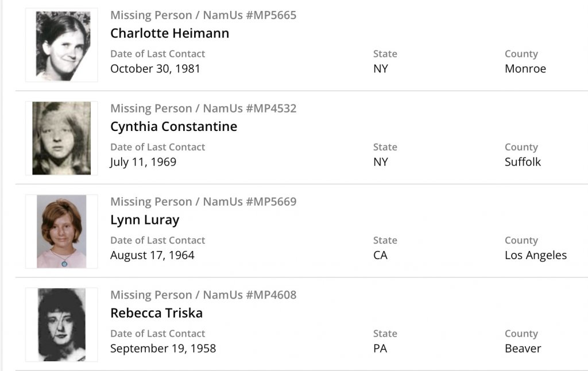Image resolution: width=588 pixels, height=371 pixels.
Task: Select the NamUs #MP5669 case header
Action: (203, 202)
